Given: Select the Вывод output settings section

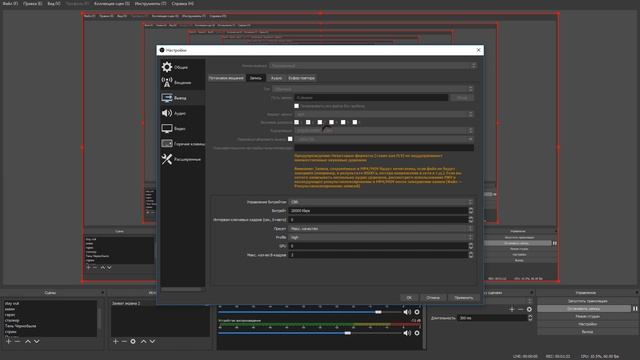Looking at the screenshot, I should (x=182, y=98).
